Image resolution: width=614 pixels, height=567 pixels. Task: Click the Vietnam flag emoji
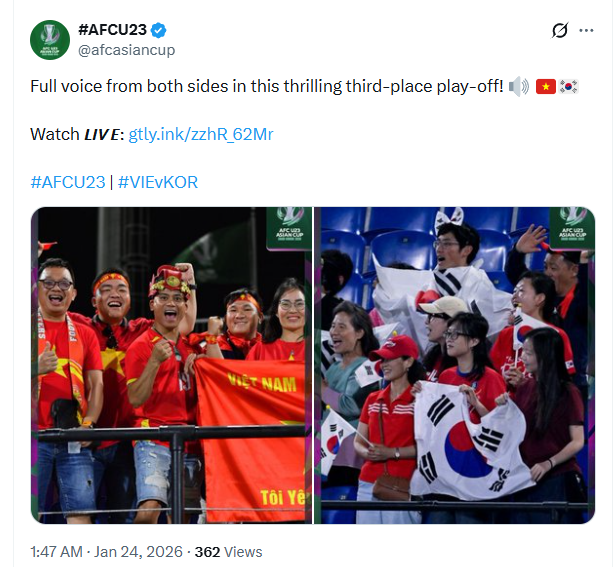click(x=546, y=87)
